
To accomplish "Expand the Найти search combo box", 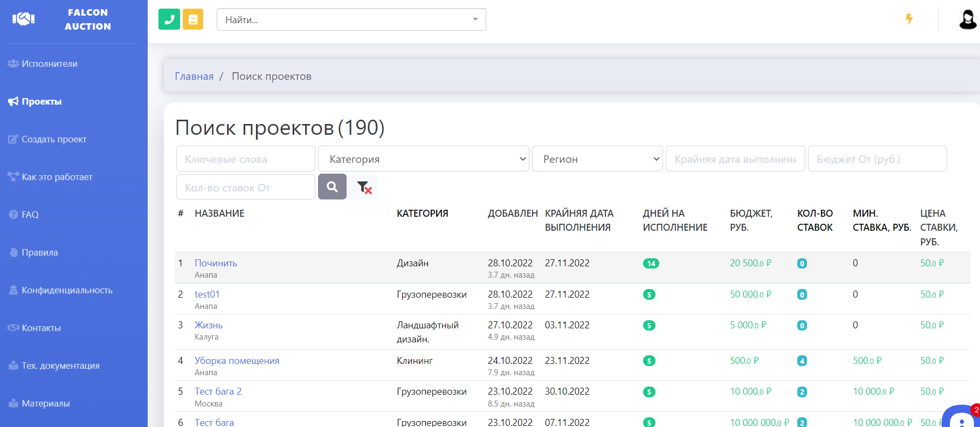I will click(351, 20).
